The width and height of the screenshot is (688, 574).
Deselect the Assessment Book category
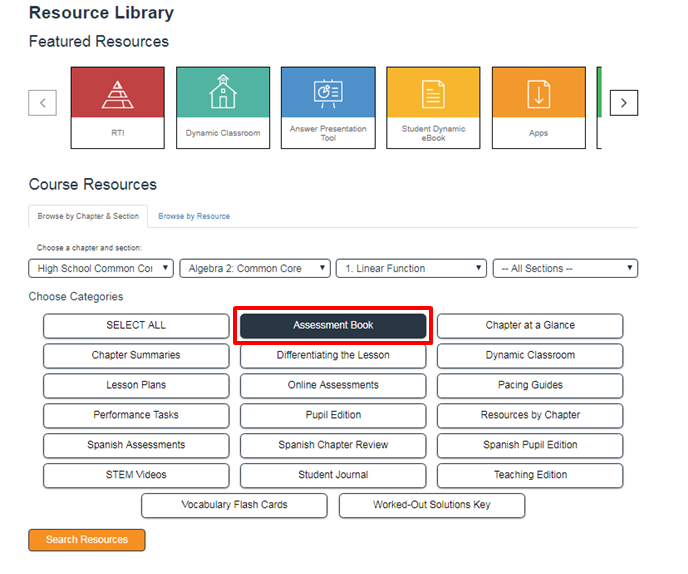(x=333, y=325)
